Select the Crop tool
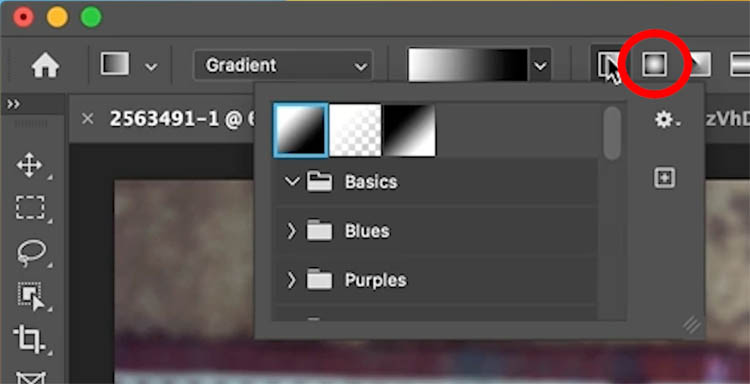Image resolution: width=750 pixels, height=384 pixels. pyautogui.click(x=30, y=339)
